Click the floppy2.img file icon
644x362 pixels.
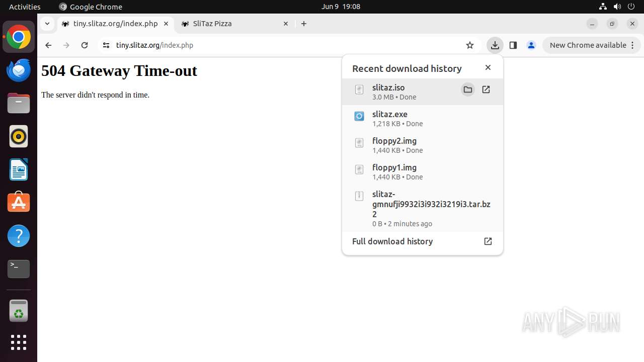[359, 143]
